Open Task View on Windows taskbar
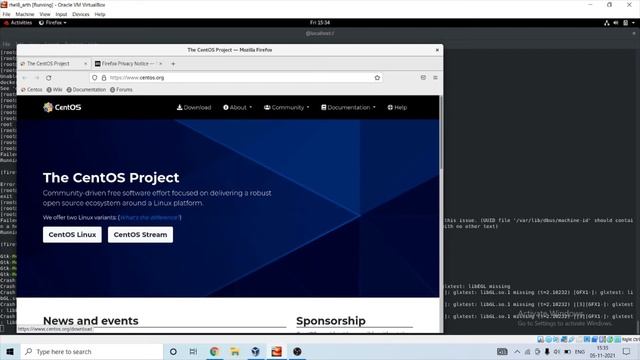Viewport: 640px width, 360px height. (193, 351)
